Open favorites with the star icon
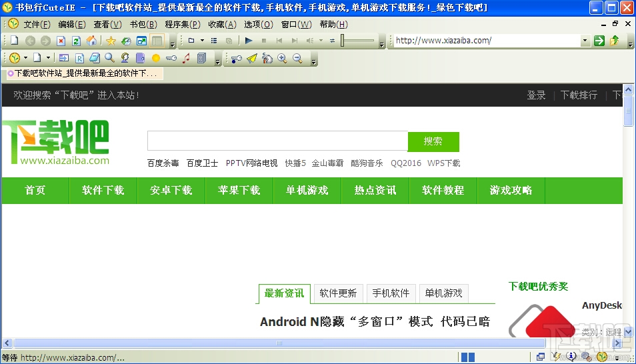 coord(111,41)
